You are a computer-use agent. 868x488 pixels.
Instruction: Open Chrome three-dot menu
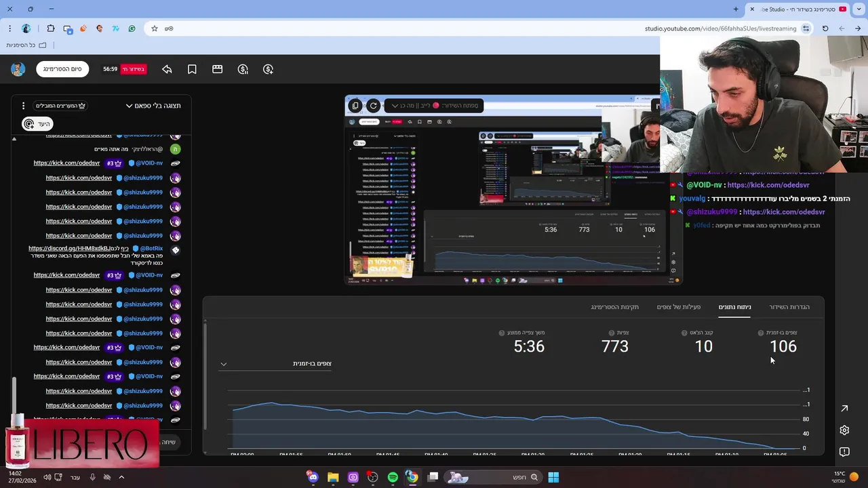9,28
